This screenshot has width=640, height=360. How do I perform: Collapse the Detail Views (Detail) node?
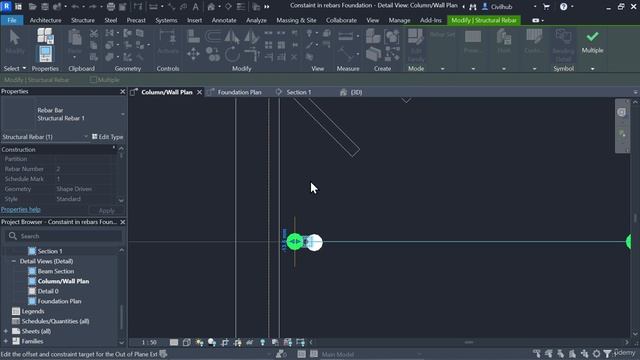13,261
